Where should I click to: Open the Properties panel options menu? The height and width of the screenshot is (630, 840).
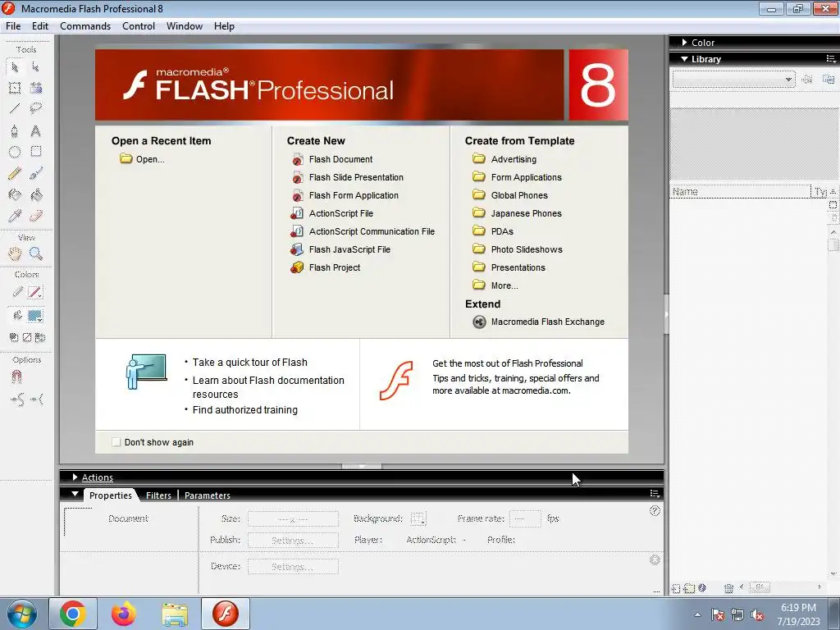pyautogui.click(x=655, y=493)
